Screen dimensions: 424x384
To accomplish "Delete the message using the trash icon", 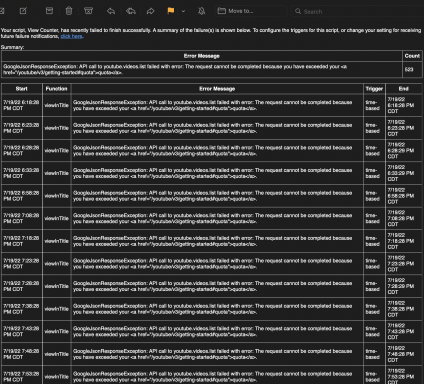I will click(x=69, y=11).
